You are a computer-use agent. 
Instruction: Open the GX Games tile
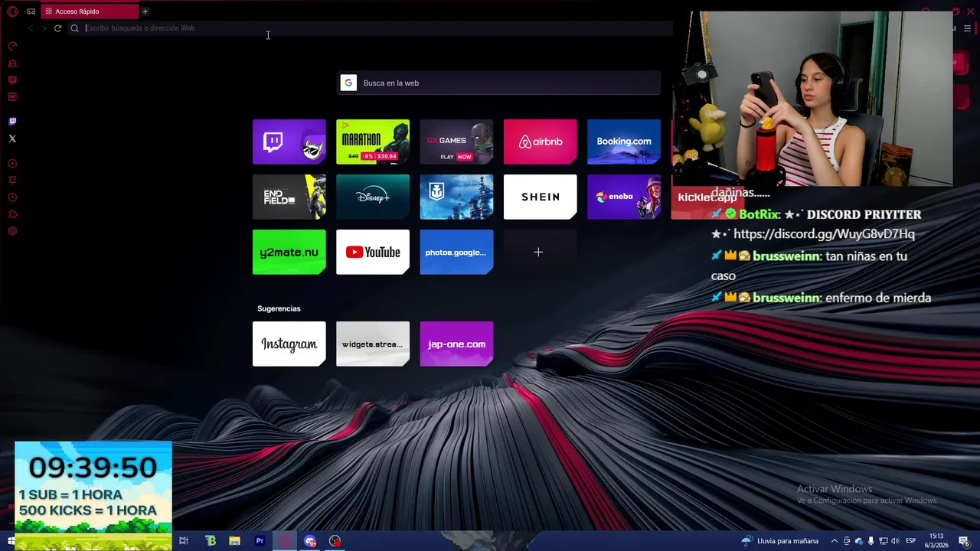[x=456, y=142]
